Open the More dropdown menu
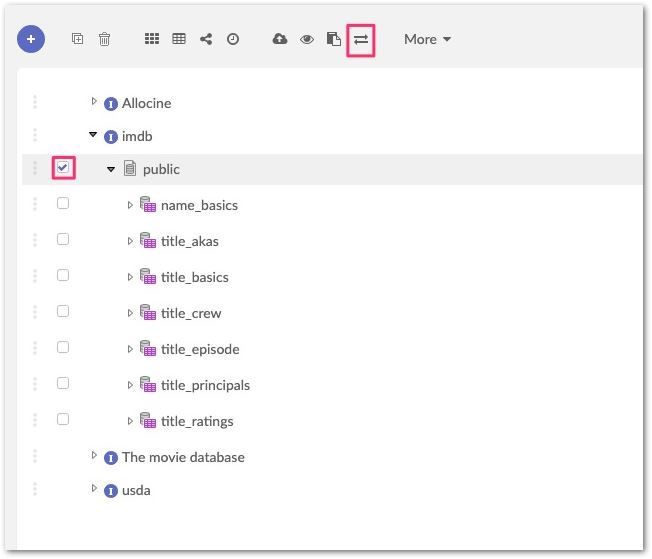Viewport: 652px width, 559px height. [x=427, y=39]
